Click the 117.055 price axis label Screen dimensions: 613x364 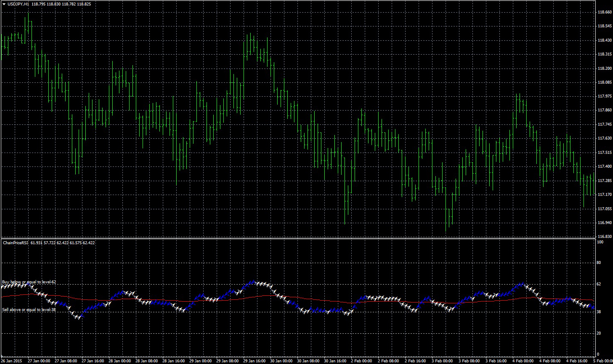point(604,208)
